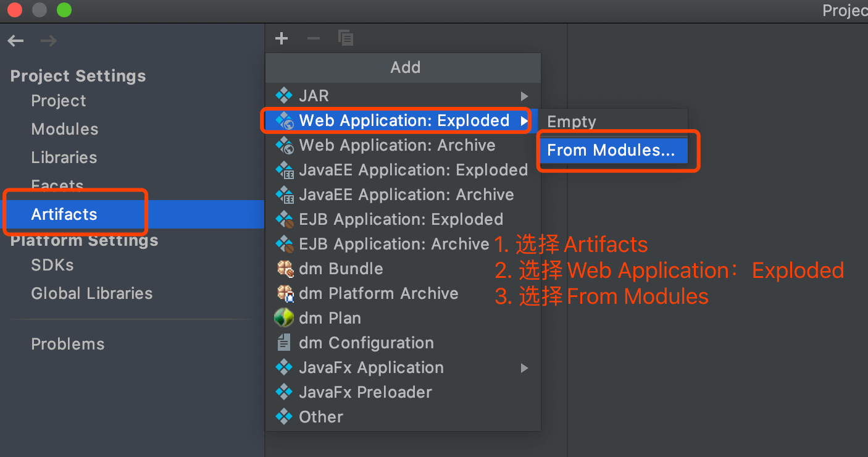Click the plus Add artifact icon
The width and height of the screenshot is (868, 457).
point(282,39)
